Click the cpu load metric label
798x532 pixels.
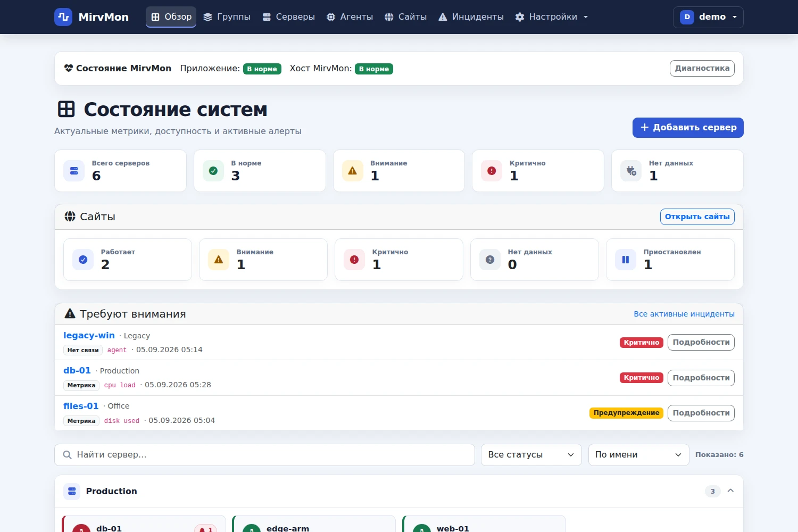pyautogui.click(x=120, y=385)
